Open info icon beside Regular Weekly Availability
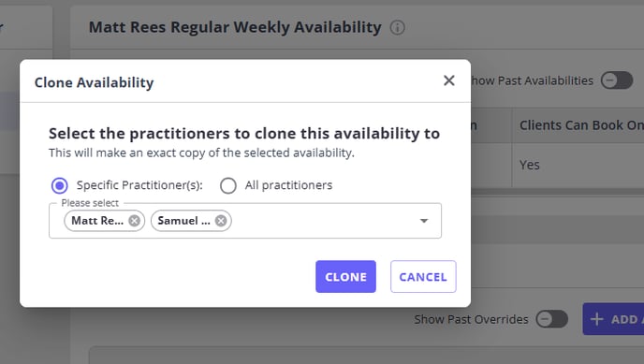The height and width of the screenshot is (364, 644). click(397, 27)
